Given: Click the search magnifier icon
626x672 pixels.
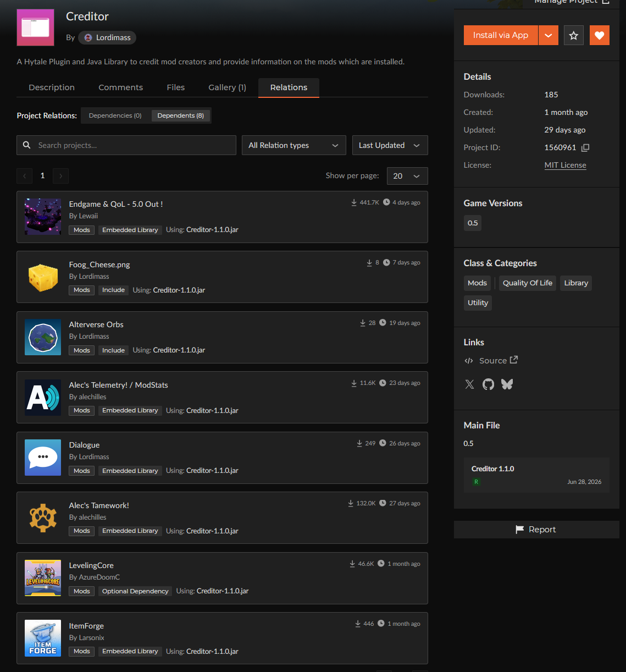Looking at the screenshot, I should 26,145.
